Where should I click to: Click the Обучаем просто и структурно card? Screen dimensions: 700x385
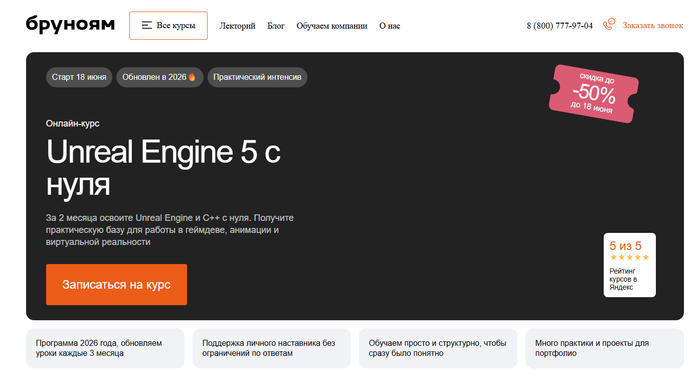click(438, 348)
